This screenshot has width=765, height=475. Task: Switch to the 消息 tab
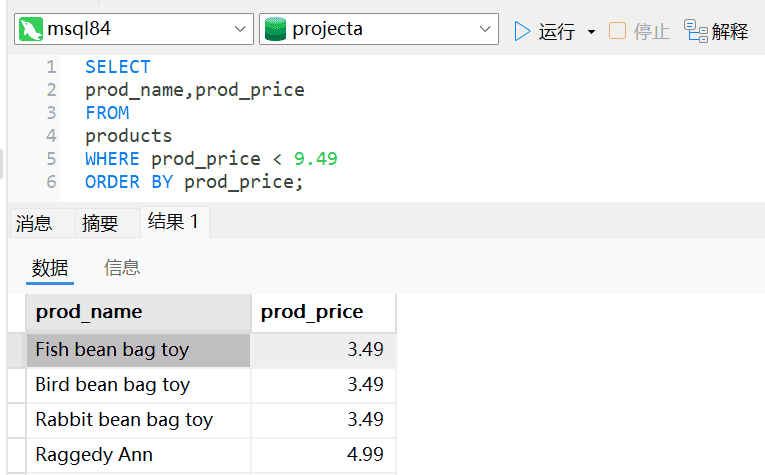tap(34, 223)
